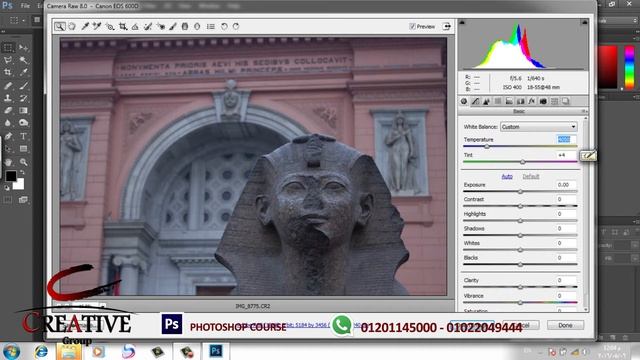Click the Auto tone link
Screen dimensions: 640x360
pyautogui.click(x=507, y=176)
